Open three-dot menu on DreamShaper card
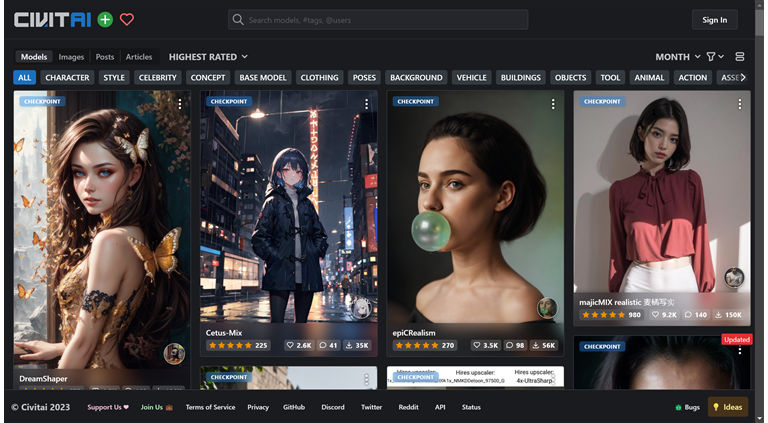 (x=180, y=103)
